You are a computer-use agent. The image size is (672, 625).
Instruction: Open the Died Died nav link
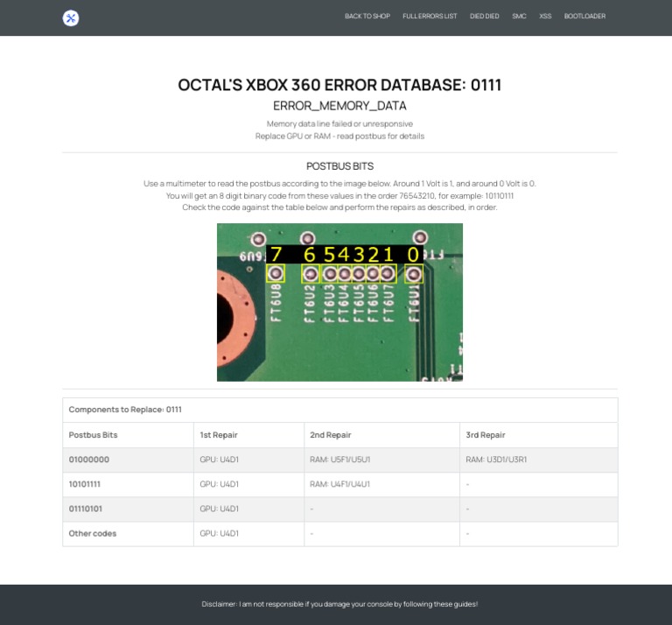(484, 17)
